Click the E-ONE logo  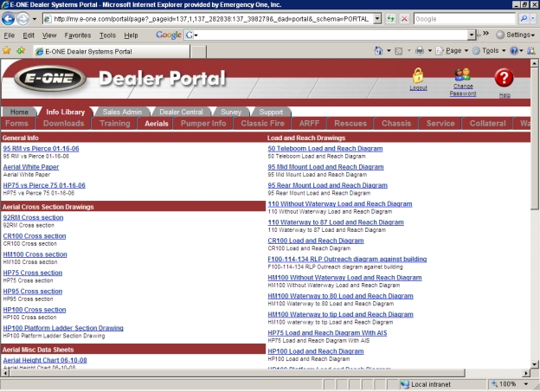click(x=50, y=78)
